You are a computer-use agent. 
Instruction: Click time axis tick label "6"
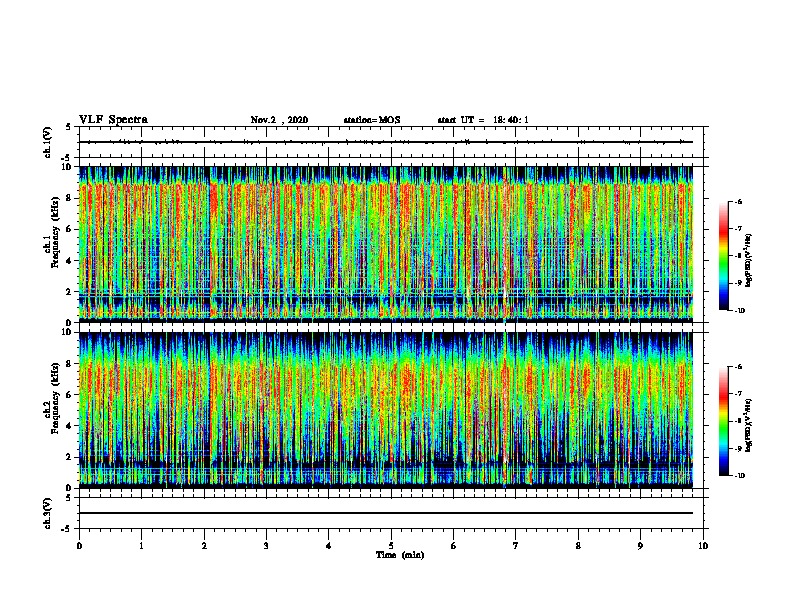point(454,546)
